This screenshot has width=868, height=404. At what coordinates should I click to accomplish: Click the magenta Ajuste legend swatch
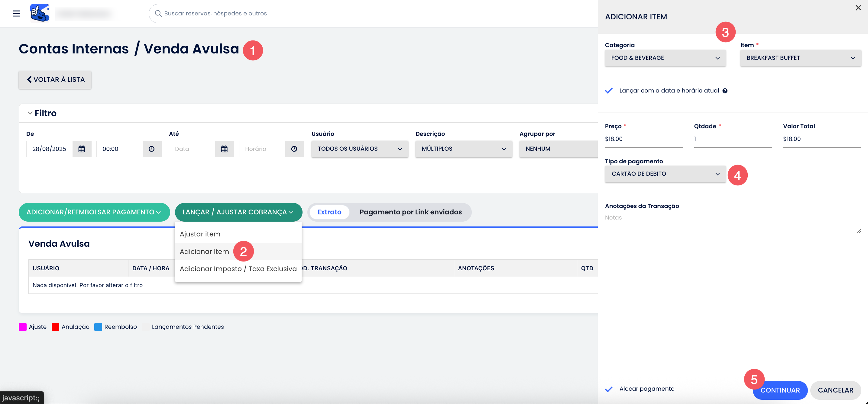click(23, 327)
